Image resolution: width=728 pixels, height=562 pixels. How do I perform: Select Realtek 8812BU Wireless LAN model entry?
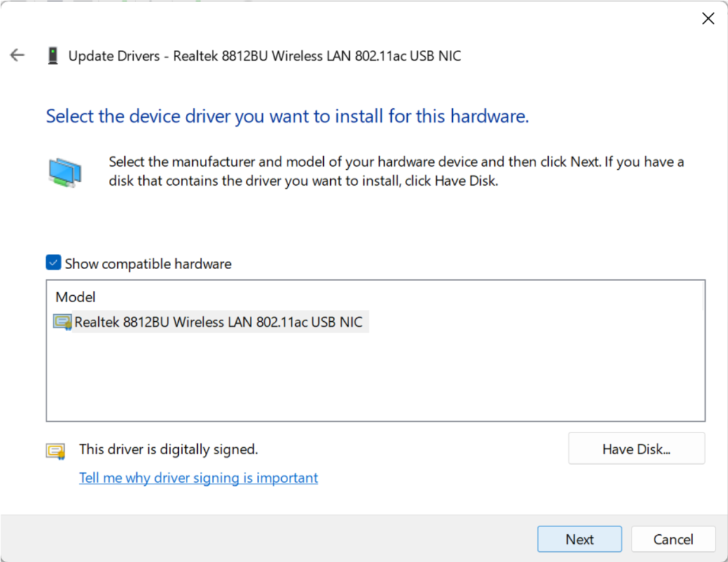(x=218, y=322)
